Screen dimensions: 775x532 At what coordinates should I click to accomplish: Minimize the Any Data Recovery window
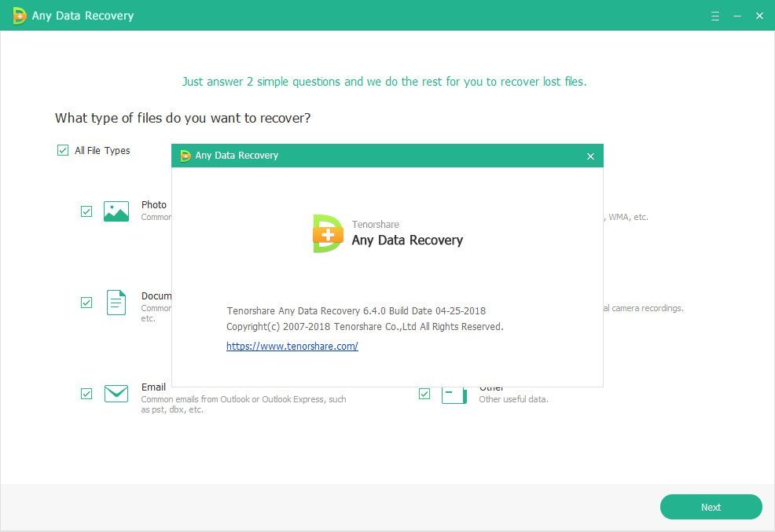737,16
